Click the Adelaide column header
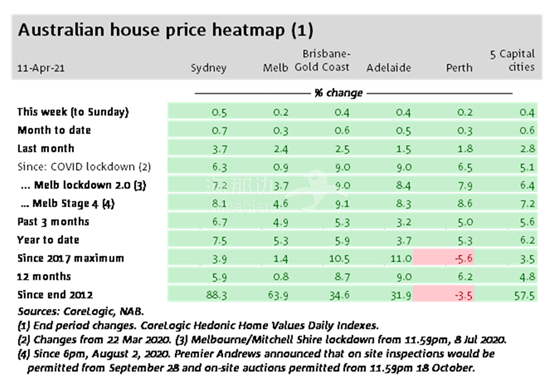Image resolution: width=554 pixels, height=387 pixels. pos(388,68)
